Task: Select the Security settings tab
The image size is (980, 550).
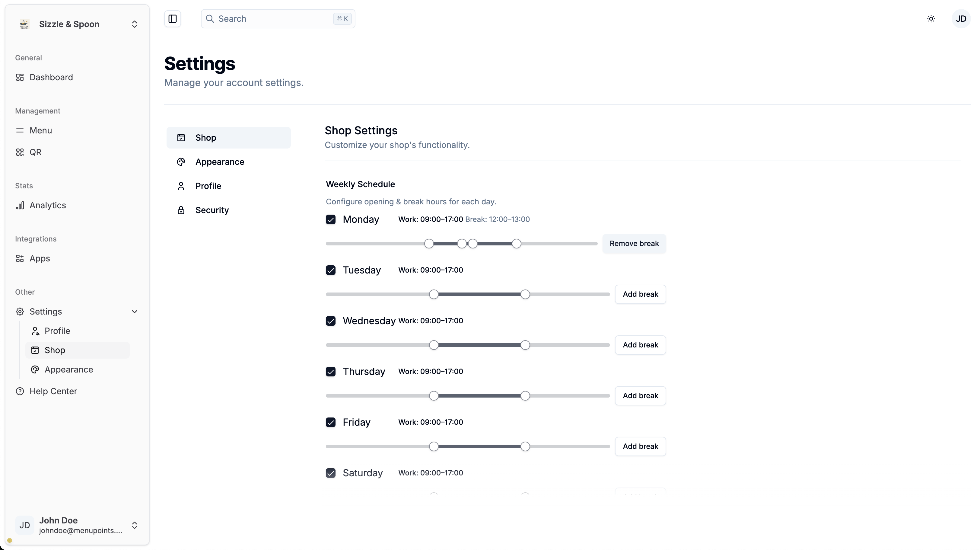Action: pyautogui.click(x=212, y=210)
